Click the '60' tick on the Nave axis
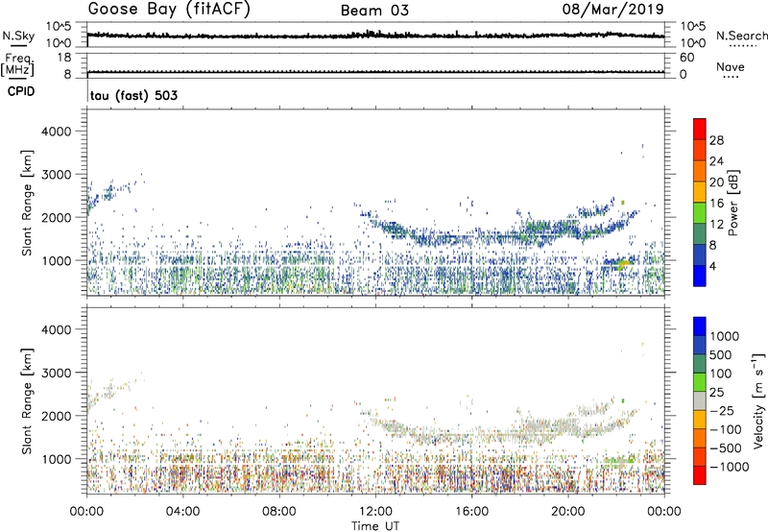Screen dimensions: 768x532 tap(686, 58)
